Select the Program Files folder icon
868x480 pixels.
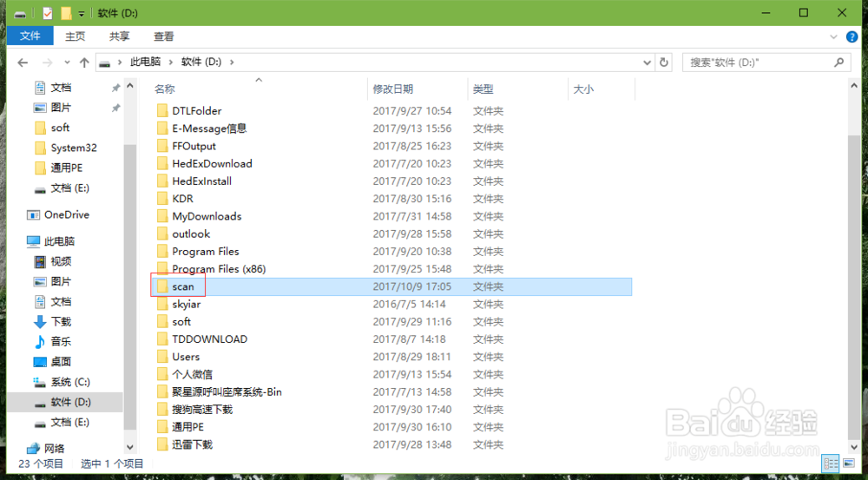click(162, 252)
